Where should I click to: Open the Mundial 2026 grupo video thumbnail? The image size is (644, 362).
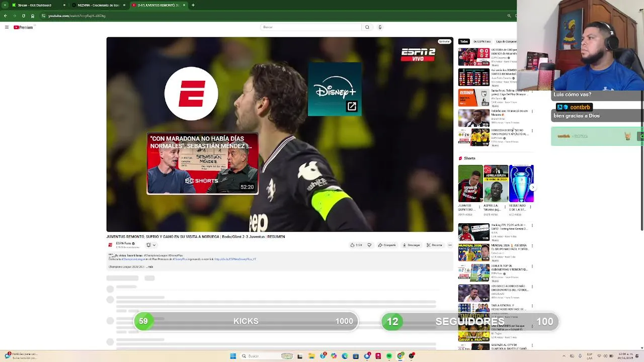(473, 252)
